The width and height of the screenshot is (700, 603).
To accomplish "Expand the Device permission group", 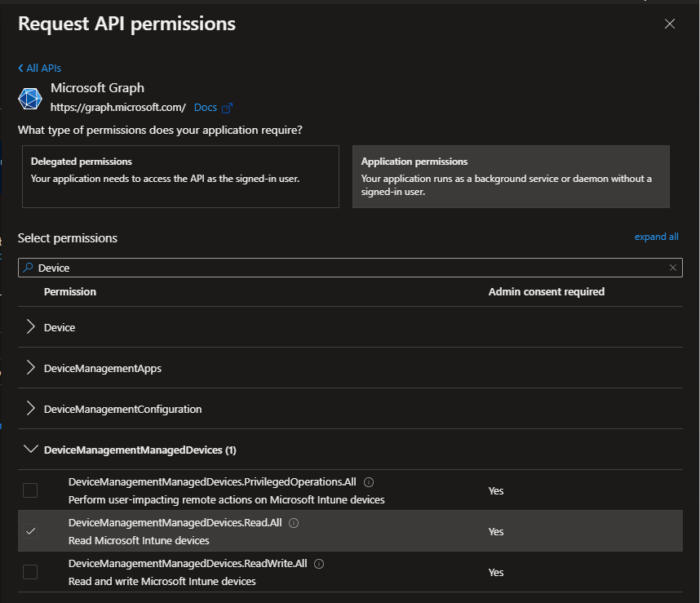I will 31,327.
